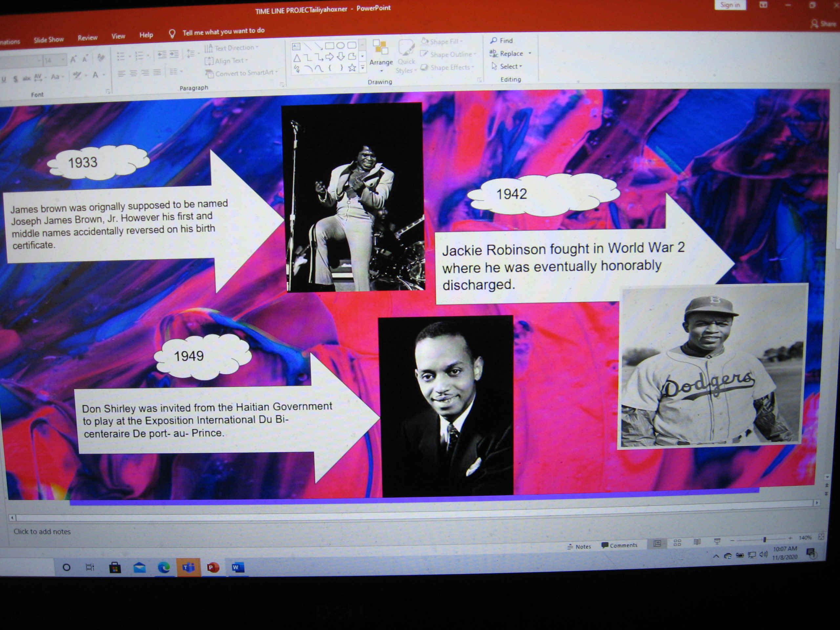Toggle the Notes pane in status bar
This screenshot has width=840, height=630.
click(x=579, y=546)
